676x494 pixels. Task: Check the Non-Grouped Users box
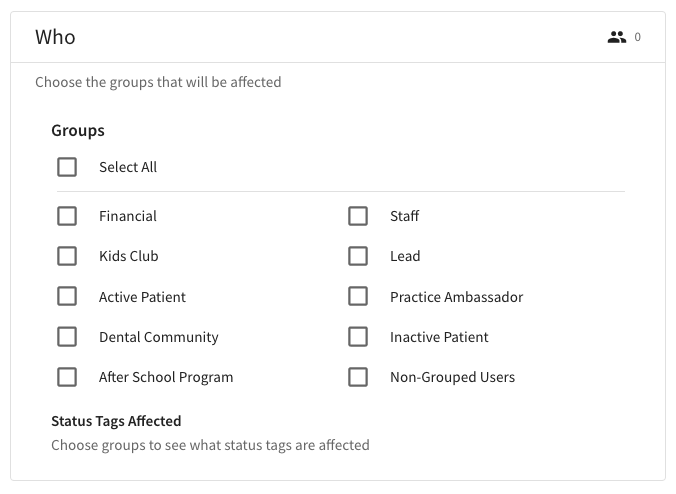point(358,377)
